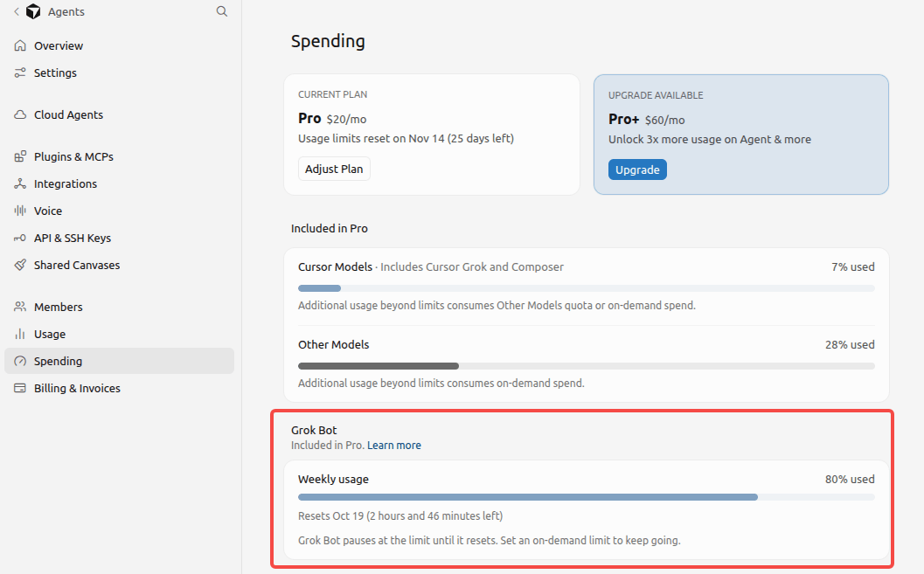Select Spending in the sidebar
Screen dimensions: 924x574
tap(119, 361)
